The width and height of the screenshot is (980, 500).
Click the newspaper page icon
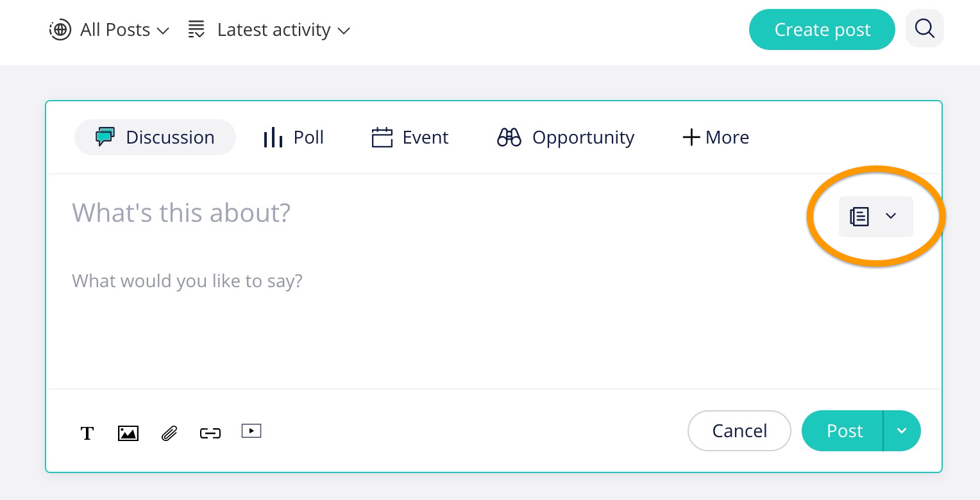(859, 217)
